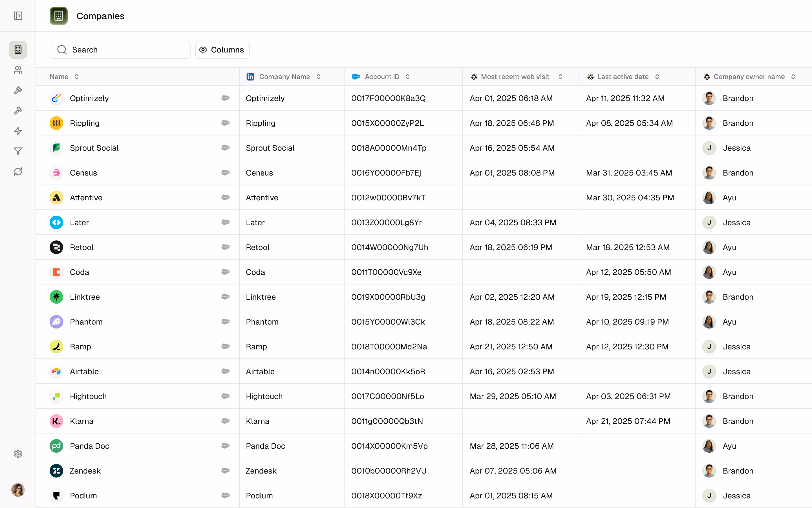
Task: Click the Phantom logo icon
Action: (56, 322)
